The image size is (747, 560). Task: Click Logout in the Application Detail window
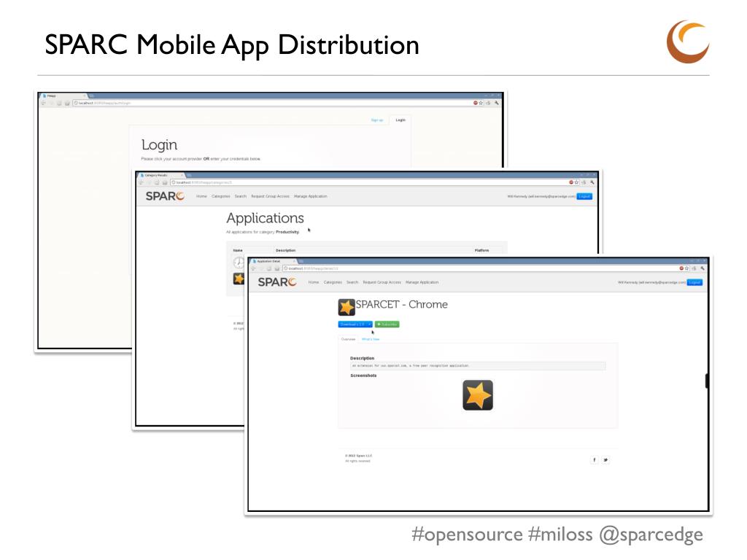[694, 282]
